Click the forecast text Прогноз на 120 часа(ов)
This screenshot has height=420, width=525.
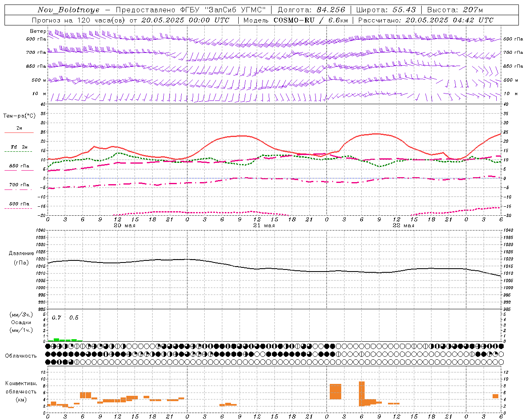(79, 20)
